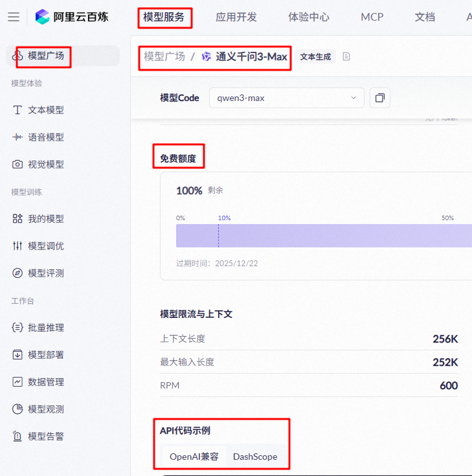
Task: Click the 免费额度 heading
Action: 178,159
